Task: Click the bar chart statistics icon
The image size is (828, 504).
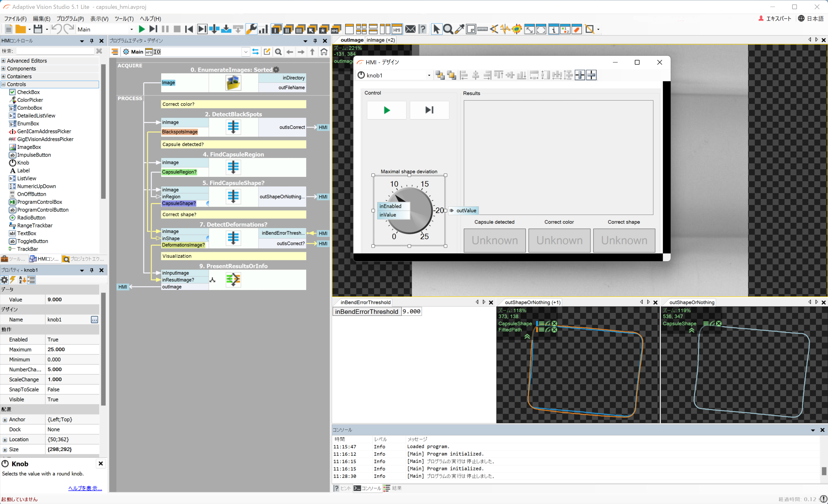Action: pos(263,29)
